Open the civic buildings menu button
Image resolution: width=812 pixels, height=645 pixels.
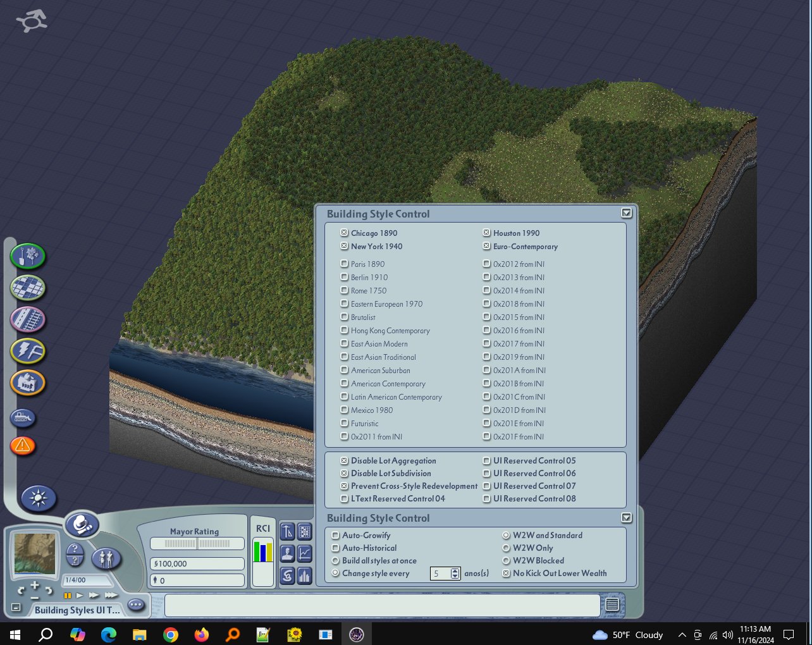pos(28,383)
